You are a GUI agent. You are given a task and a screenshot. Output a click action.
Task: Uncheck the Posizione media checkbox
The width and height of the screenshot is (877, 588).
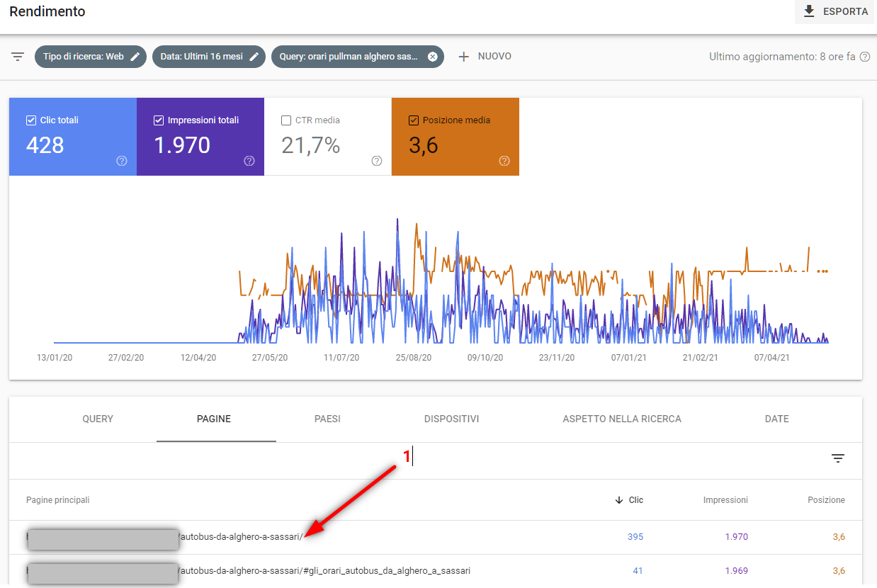tap(413, 120)
